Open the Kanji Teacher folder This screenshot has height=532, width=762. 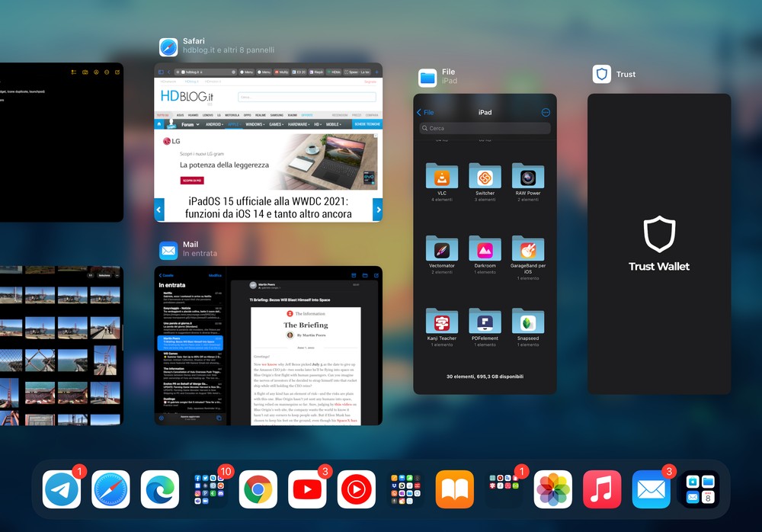coord(442,327)
